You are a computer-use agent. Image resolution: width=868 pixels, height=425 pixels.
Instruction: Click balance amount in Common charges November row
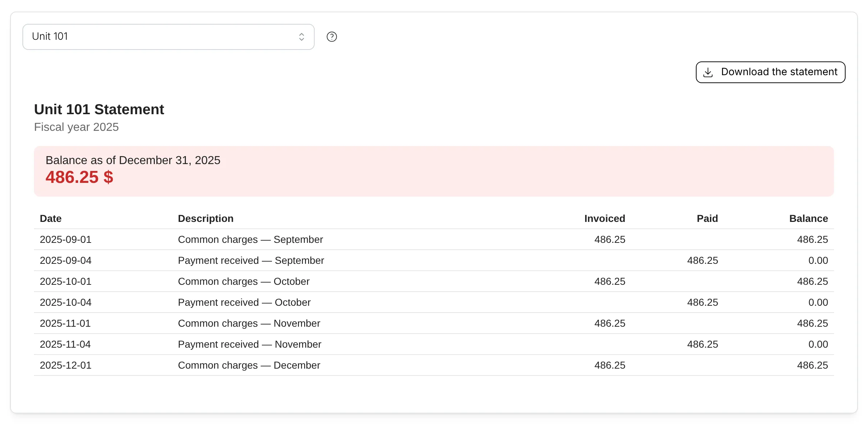pyautogui.click(x=813, y=323)
